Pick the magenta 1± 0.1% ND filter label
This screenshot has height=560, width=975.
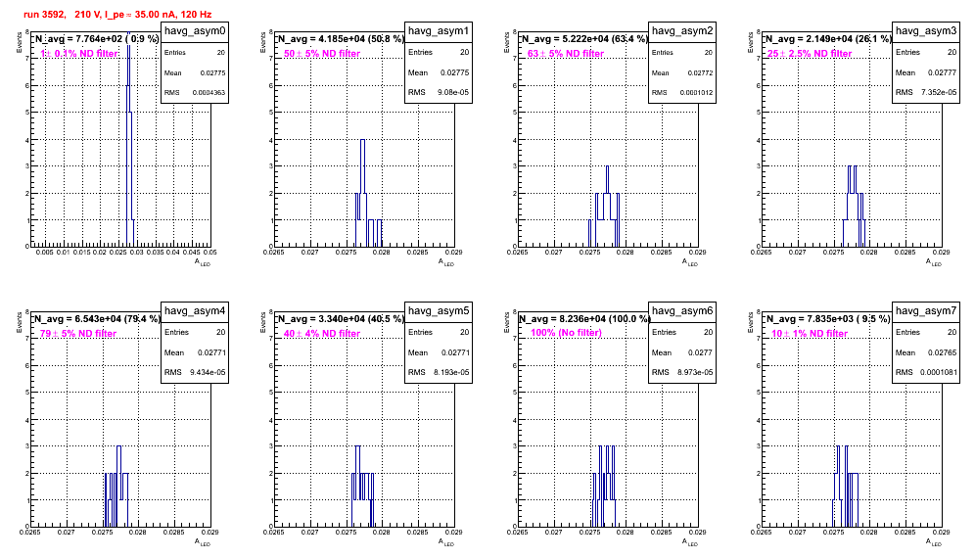[x=79, y=54]
